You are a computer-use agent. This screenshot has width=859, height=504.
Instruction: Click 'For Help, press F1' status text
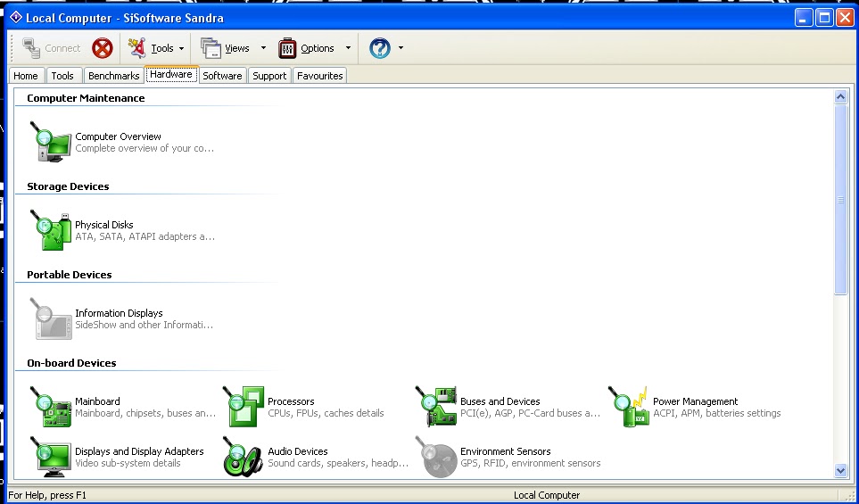[x=47, y=495]
